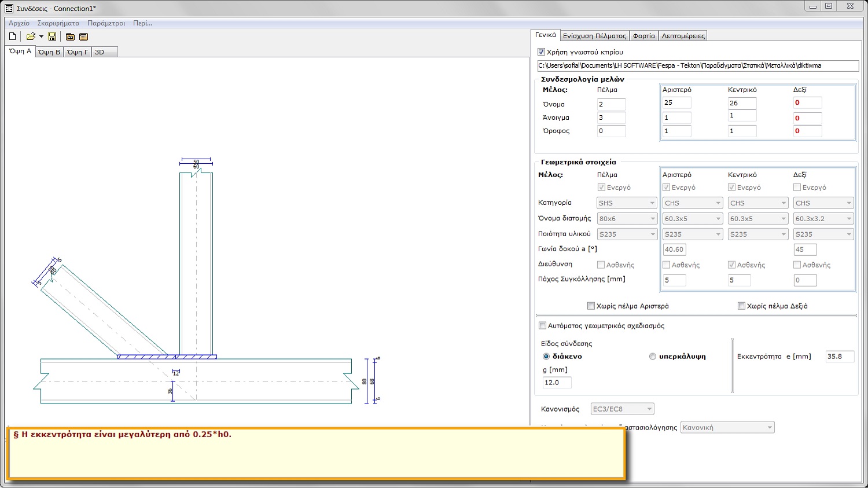This screenshot has width=868, height=488.
Task: Open the 'Κανονισμός' EC3/EC8 dropdown
Action: (x=622, y=409)
